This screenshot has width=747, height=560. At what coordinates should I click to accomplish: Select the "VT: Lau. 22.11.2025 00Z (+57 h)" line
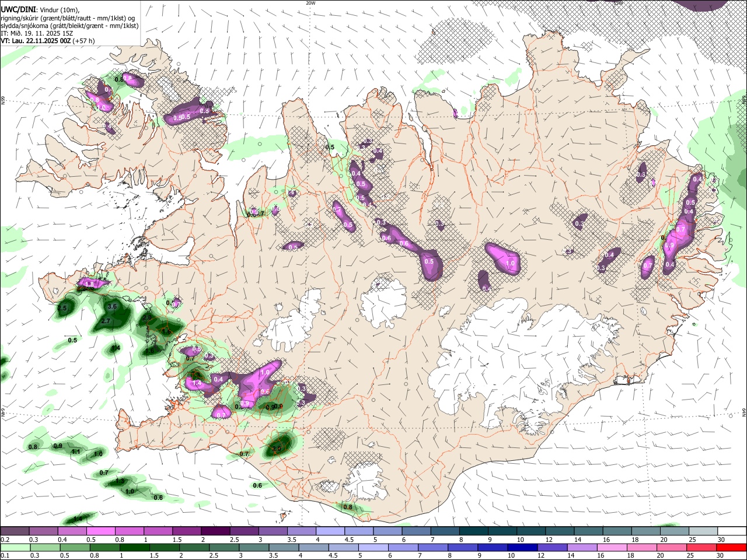click(48, 41)
